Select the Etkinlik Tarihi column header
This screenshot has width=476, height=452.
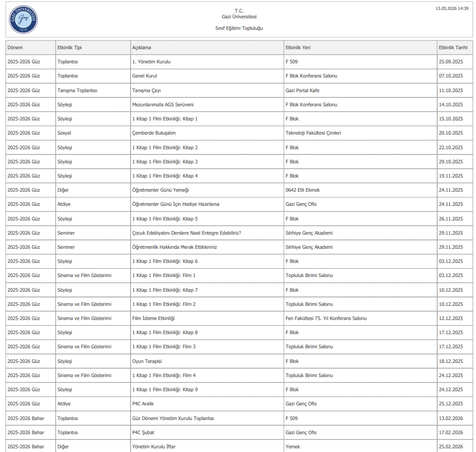455,47
